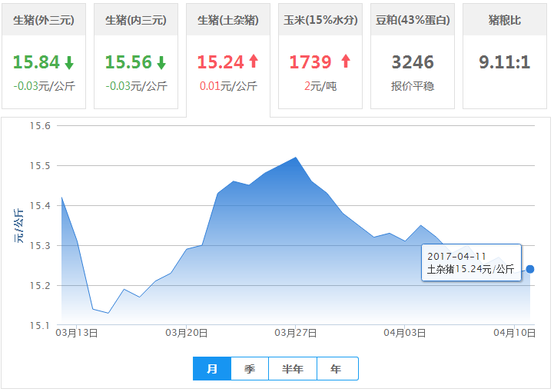Show the 年 range chart
The image size is (554, 392).
337,369
